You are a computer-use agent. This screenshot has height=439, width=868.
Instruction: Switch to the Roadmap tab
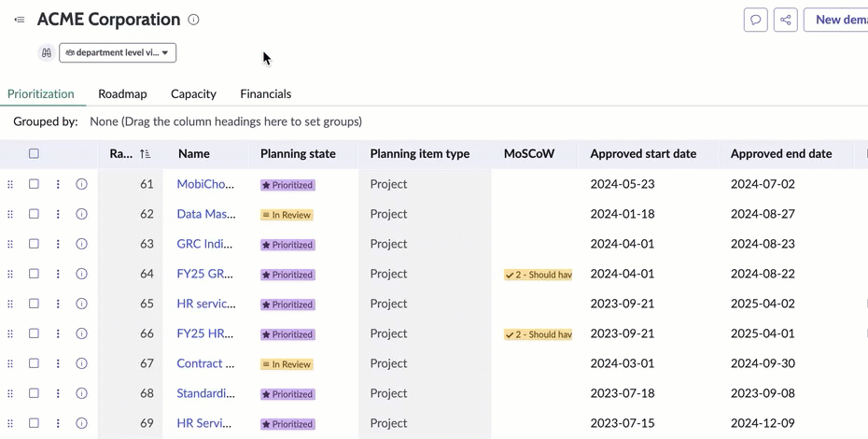coord(122,93)
